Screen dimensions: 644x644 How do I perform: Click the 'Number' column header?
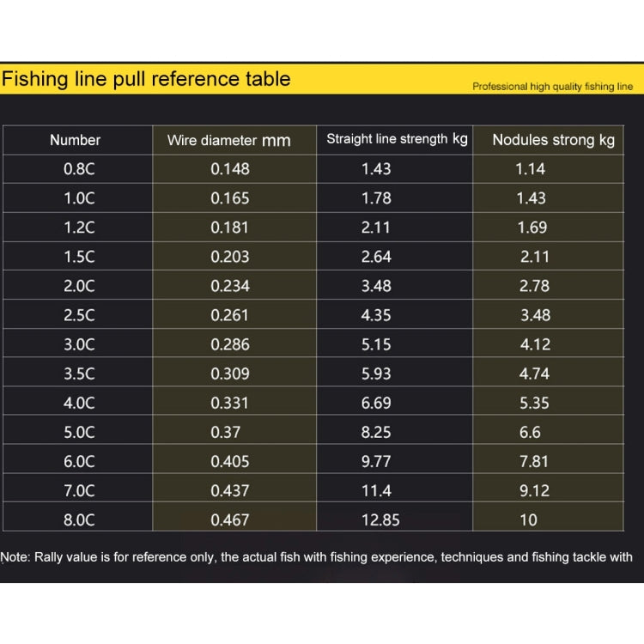[76, 140]
